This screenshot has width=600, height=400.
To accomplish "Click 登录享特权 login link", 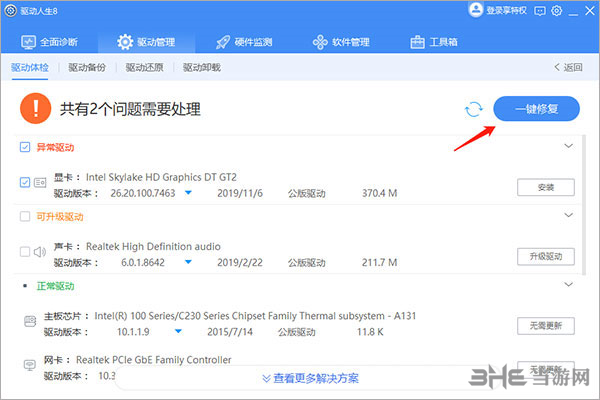I will (507, 10).
